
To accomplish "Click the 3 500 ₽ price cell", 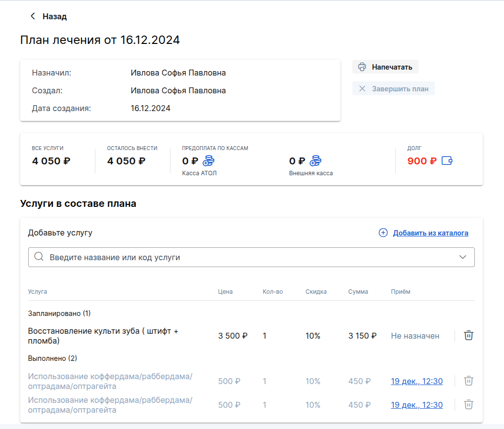I will coord(233,336).
